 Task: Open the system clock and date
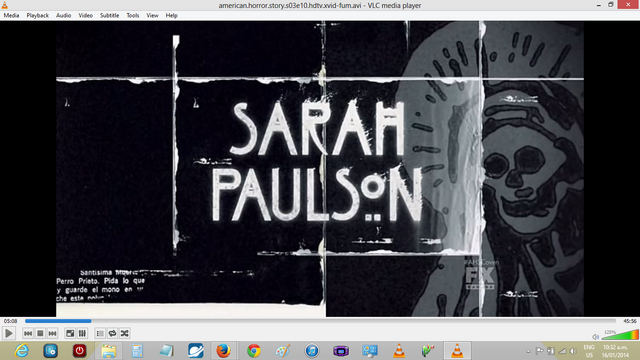615,351
